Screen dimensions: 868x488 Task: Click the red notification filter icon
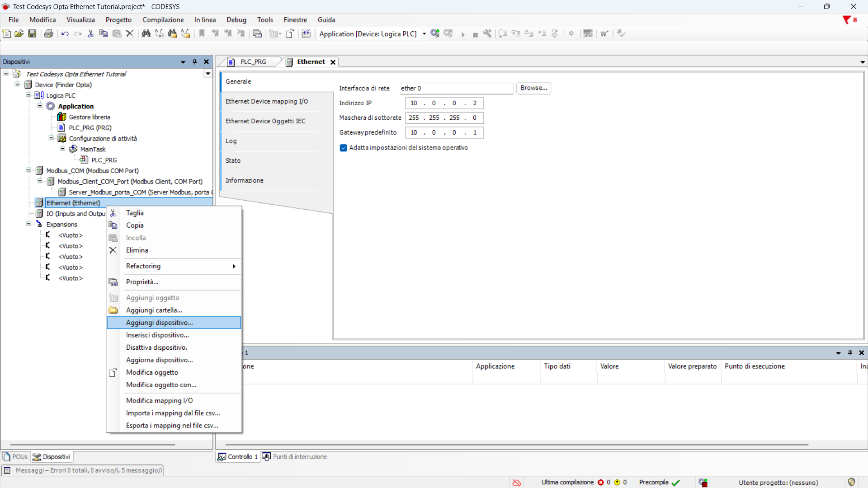click(x=847, y=20)
